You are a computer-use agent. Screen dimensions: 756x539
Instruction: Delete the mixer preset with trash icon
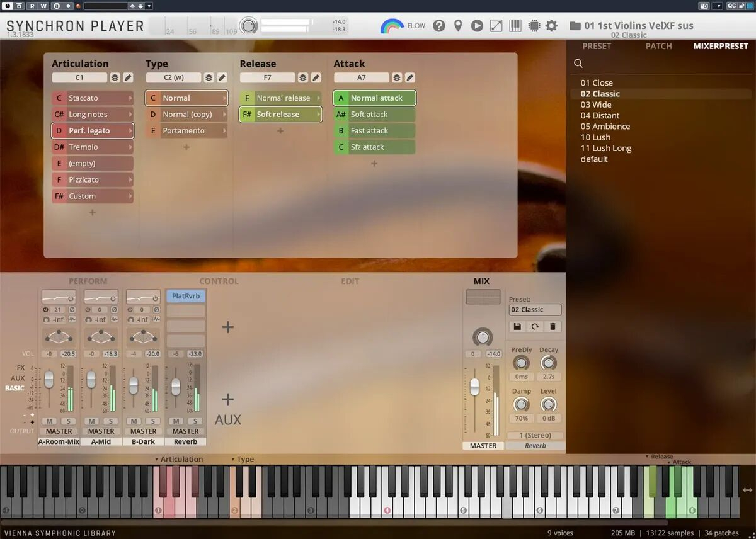[552, 327]
